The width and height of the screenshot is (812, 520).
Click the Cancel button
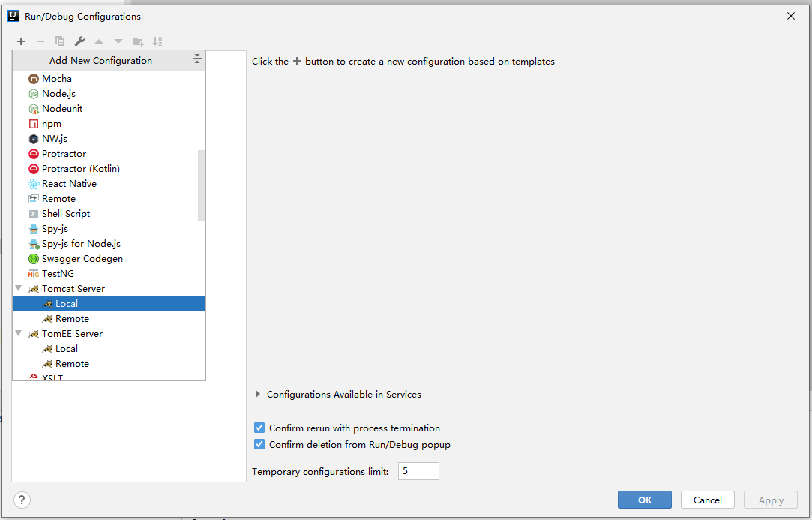point(707,500)
